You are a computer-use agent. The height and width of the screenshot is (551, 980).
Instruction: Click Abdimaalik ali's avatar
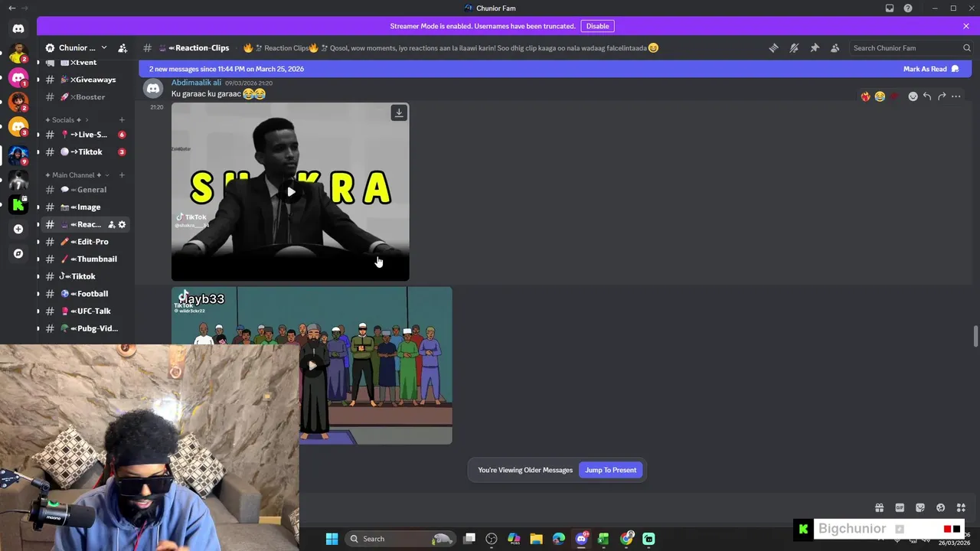(x=153, y=88)
